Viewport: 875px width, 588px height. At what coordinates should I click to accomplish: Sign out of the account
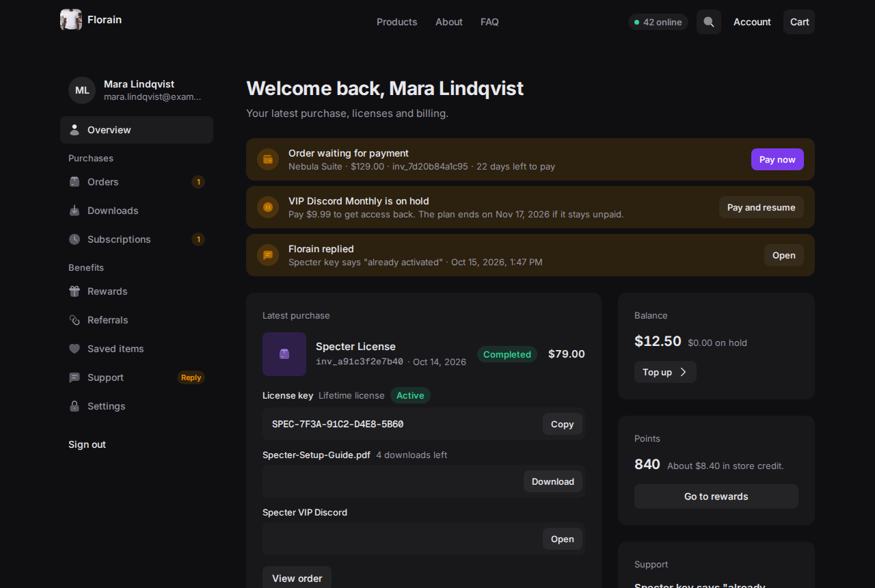click(87, 444)
